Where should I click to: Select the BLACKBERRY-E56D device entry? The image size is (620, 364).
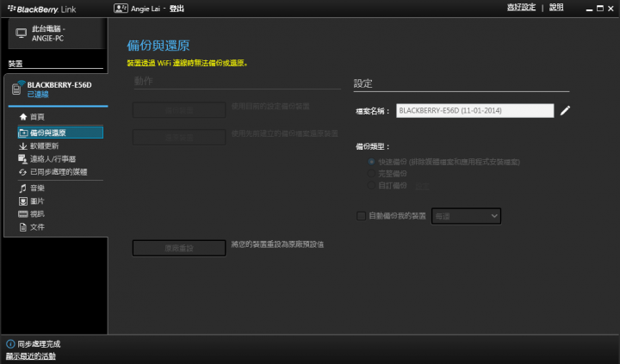[x=58, y=89]
